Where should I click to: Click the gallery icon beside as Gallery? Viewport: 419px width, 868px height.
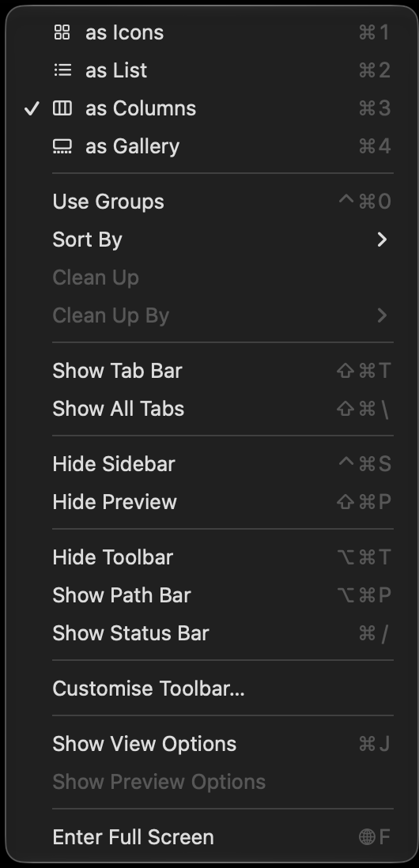point(62,146)
